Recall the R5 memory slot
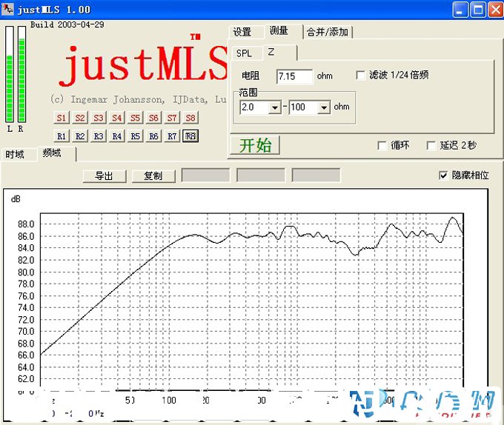Viewport: 504px width, 425px height. pyautogui.click(x=135, y=136)
